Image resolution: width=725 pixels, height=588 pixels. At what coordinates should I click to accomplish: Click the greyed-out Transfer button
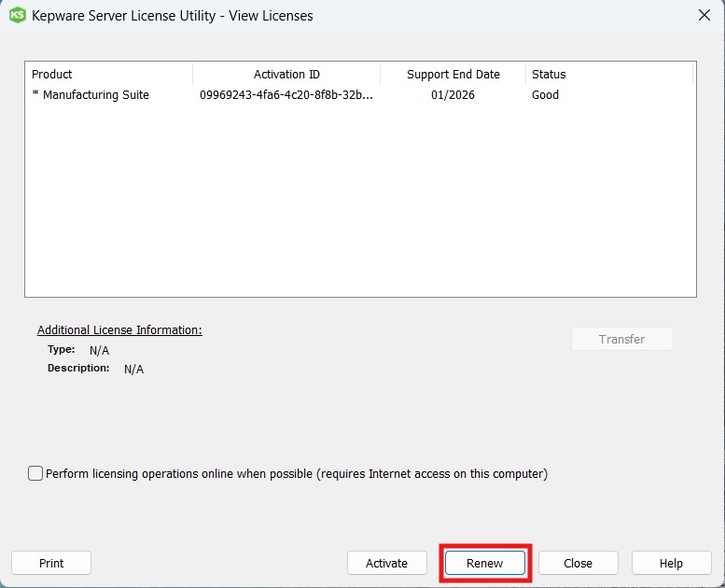pyautogui.click(x=621, y=339)
